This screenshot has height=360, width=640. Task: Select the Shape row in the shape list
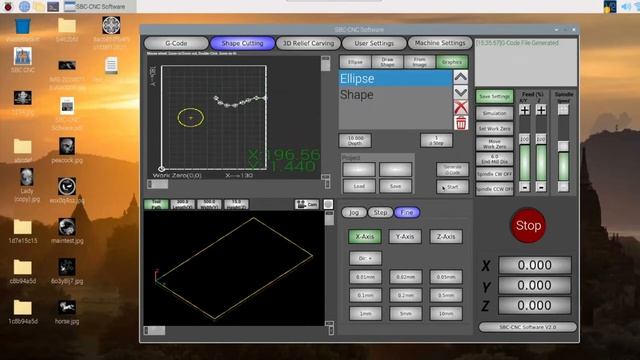pyautogui.click(x=396, y=95)
